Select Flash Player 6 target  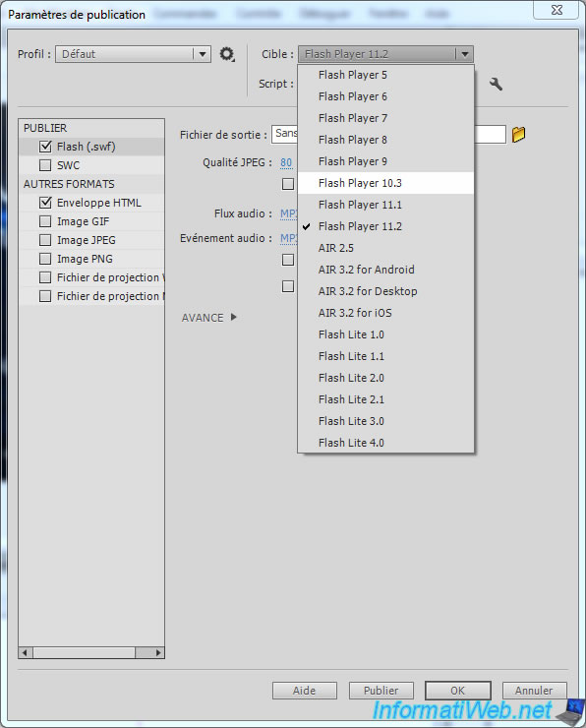click(x=385, y=96)
